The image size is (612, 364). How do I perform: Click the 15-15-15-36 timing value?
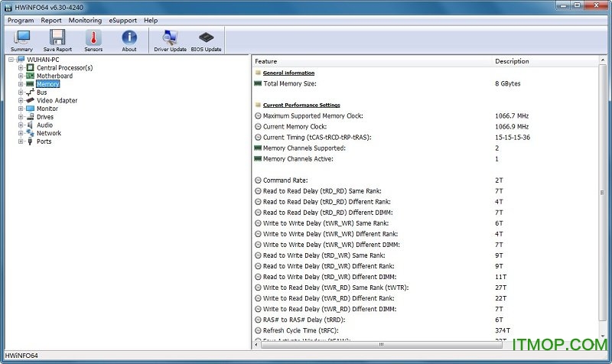(513, 138)
